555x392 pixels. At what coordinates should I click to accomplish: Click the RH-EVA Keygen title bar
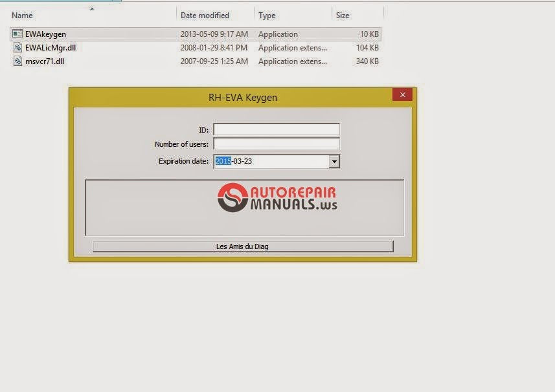[x=243, y=98]
